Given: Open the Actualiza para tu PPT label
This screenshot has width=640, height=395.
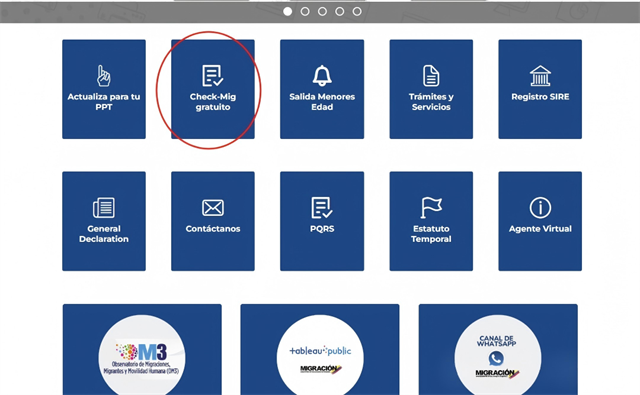Looking at the screenshot, I should tap(104, 102).
